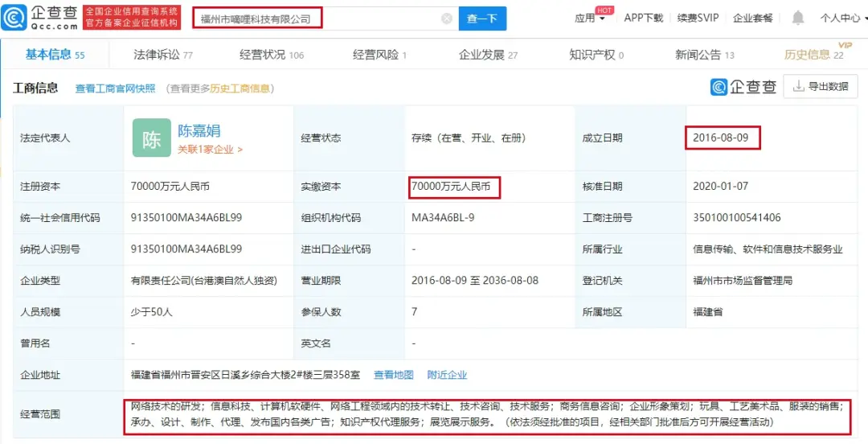Select the business scope paragraph
Viewport: 868px width, 444px height.
point(487,414)
